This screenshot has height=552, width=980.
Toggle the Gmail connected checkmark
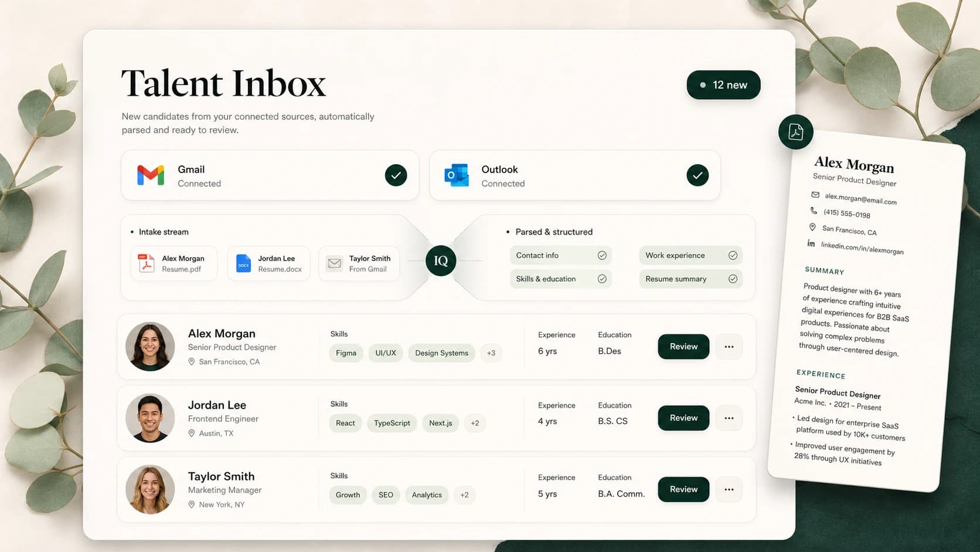point(396,175)
